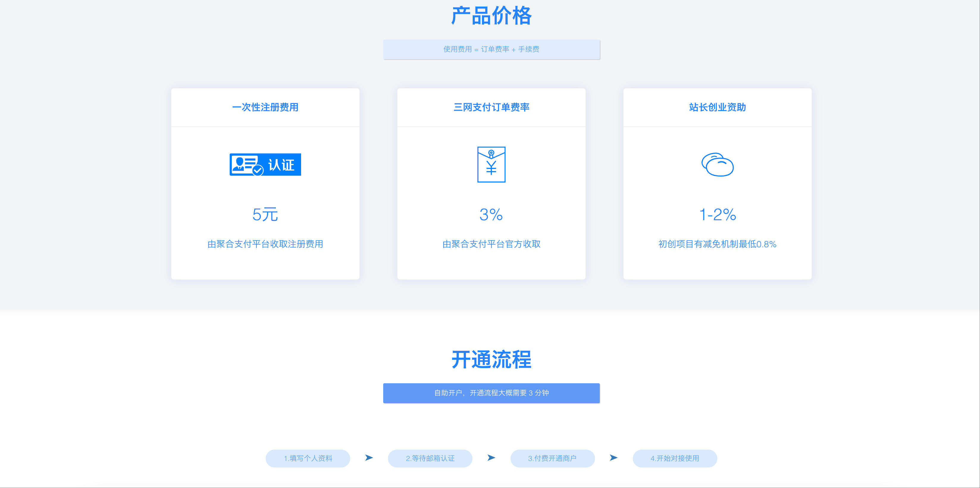Click the 一次性注册费用 card heading

tap(265, 107)
